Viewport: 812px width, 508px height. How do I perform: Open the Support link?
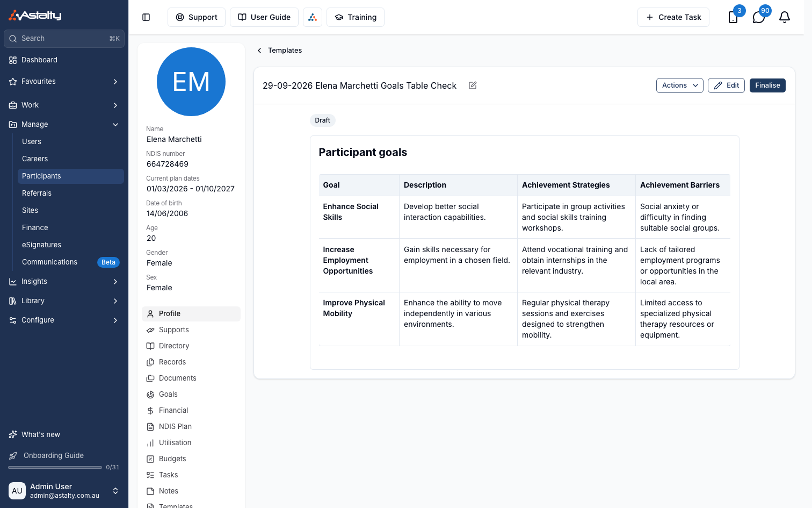point(197,17)
